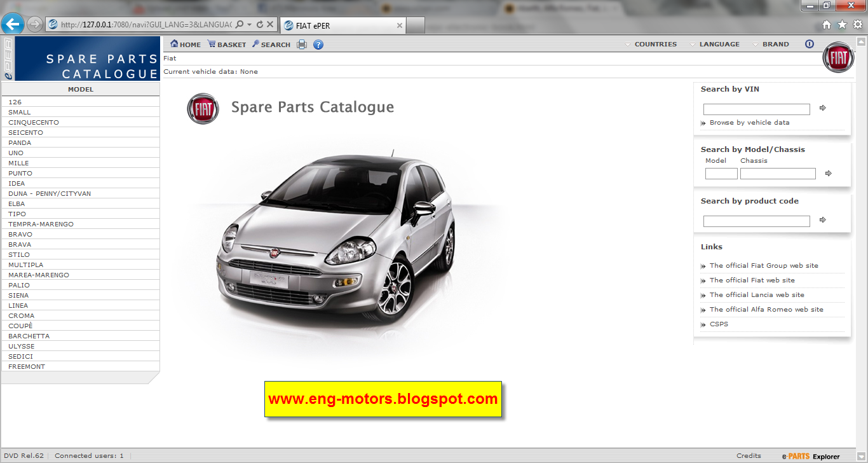The height and width of the screenshot is (463, 868).
Task: Select the TEMPRA-MARENGO model
Action: pyautogui.click(x=80, y=224)
